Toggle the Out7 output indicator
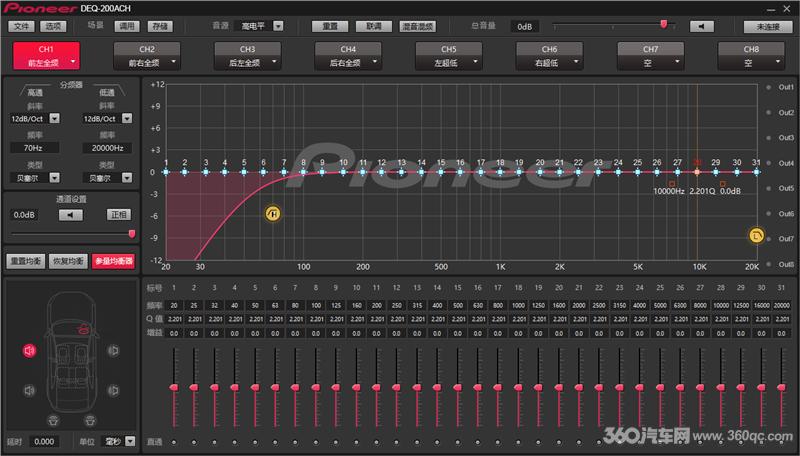The height and width of the screenshot is (456, 800). tap(768, 239)
